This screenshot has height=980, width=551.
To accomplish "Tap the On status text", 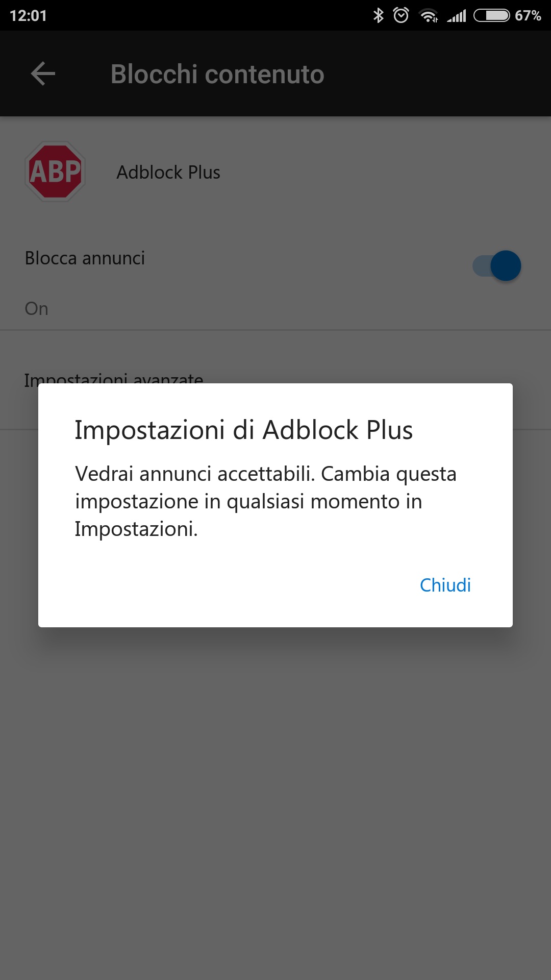I will pyautogui.click(x=36, y=309).
